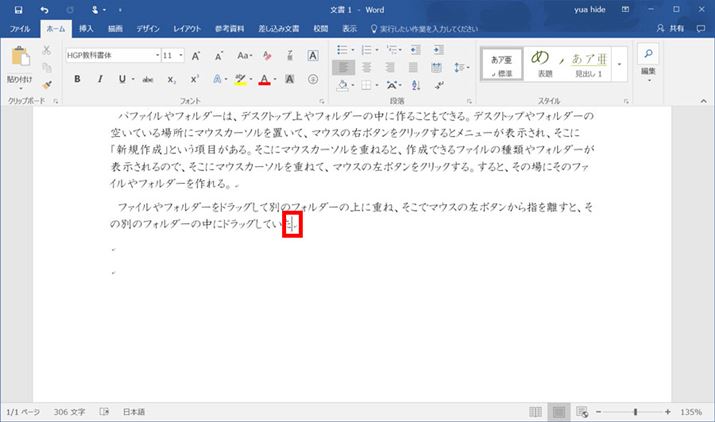This screenshot has height=422, width=715.
Task: Increase font size with large A
Action: pyautogui.click(x=196, y=56)
